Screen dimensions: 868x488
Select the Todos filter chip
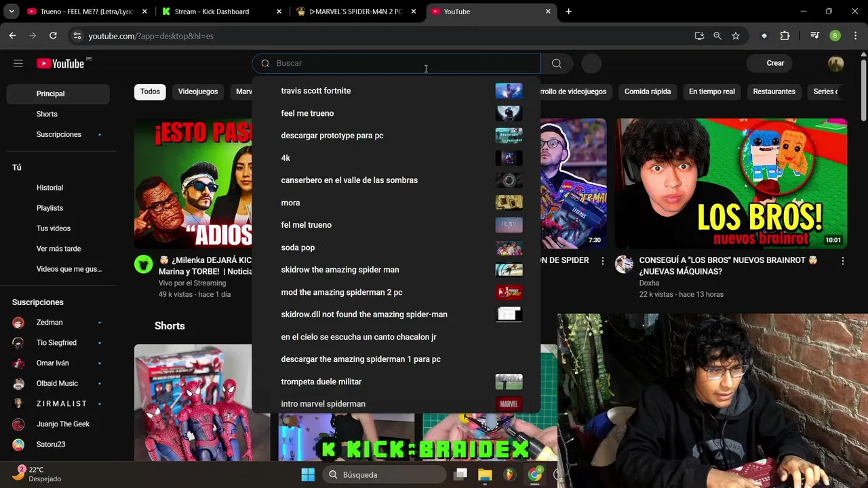tap(150, 91)
